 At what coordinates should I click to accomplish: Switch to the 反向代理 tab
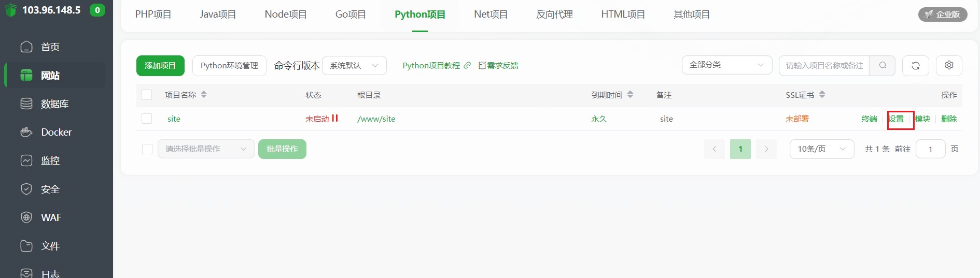point(554,14)
